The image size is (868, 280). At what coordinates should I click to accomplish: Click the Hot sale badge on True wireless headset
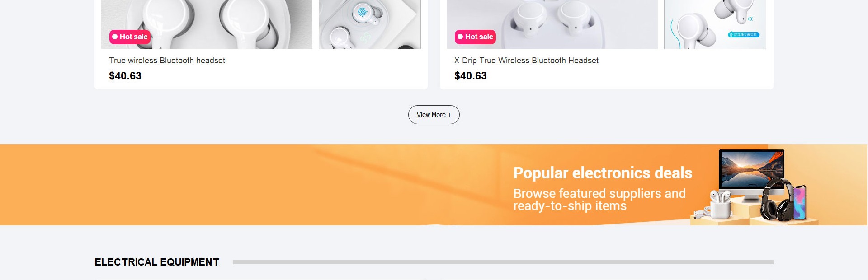pos(130,37)
